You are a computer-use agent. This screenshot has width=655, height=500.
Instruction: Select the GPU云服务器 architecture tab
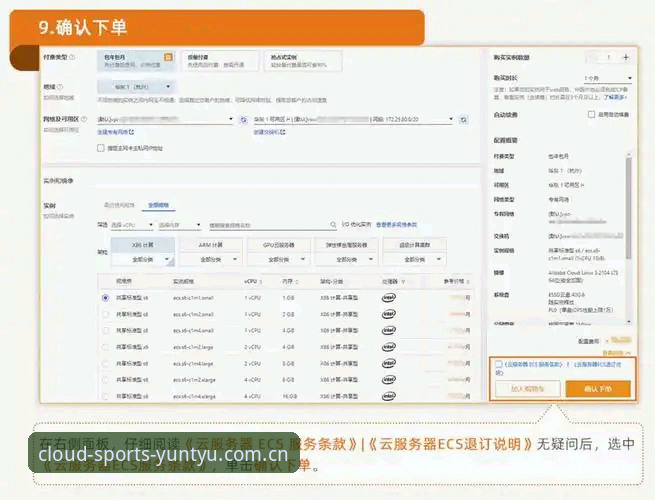279,245
